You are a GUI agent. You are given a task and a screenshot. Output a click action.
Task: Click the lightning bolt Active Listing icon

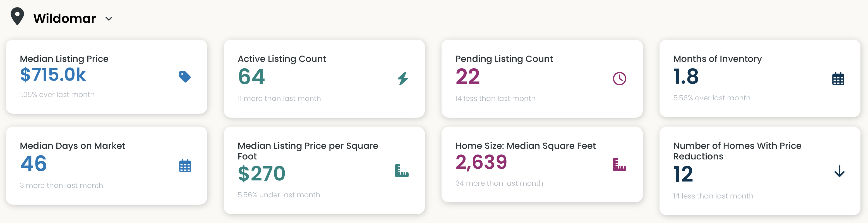click(403, 79)
